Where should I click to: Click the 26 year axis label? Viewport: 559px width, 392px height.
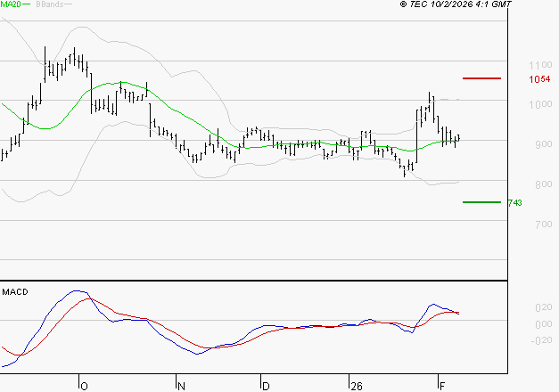click(357, 387)
